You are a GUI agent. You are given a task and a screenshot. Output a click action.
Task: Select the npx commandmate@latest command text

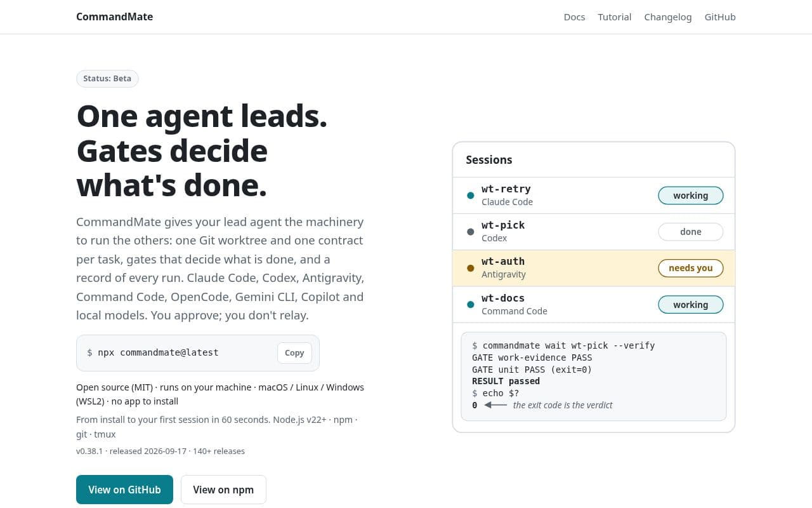pyautogui.click(x=158, y=352)
